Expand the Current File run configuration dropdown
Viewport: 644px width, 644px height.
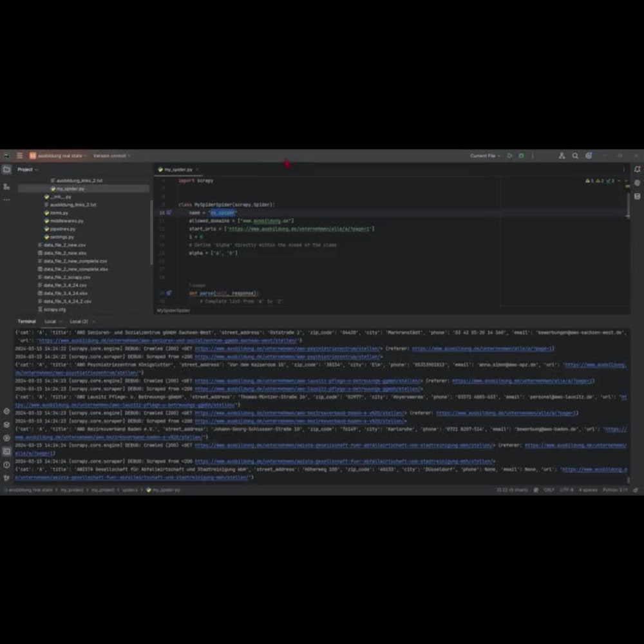(485, 156)
